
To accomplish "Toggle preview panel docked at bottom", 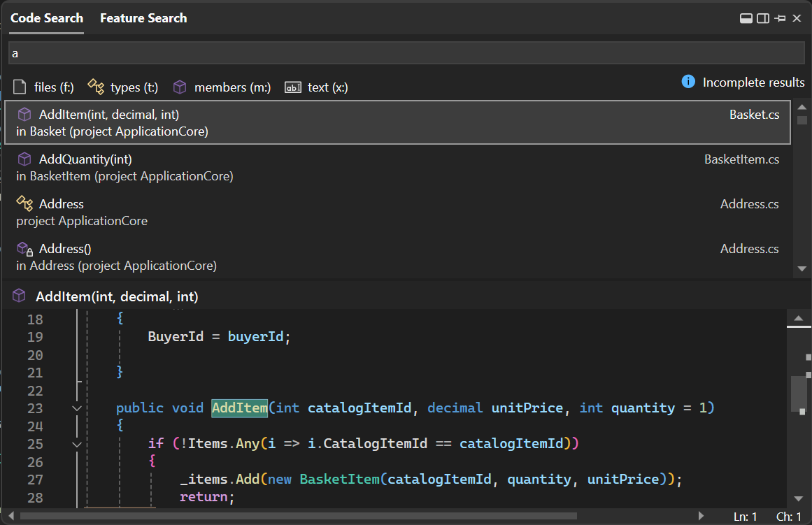I will (746, 19).
